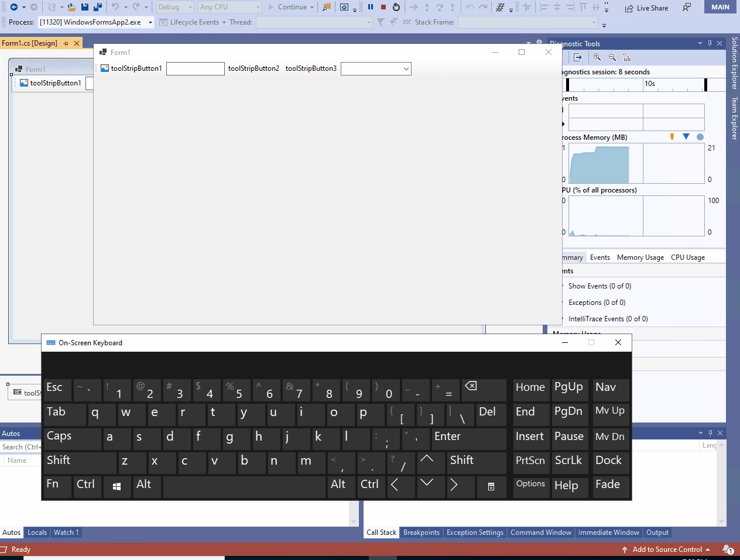Click the Show Events (0 of 0) link
This screenshot has height=560, width=740.
point(599,286)
